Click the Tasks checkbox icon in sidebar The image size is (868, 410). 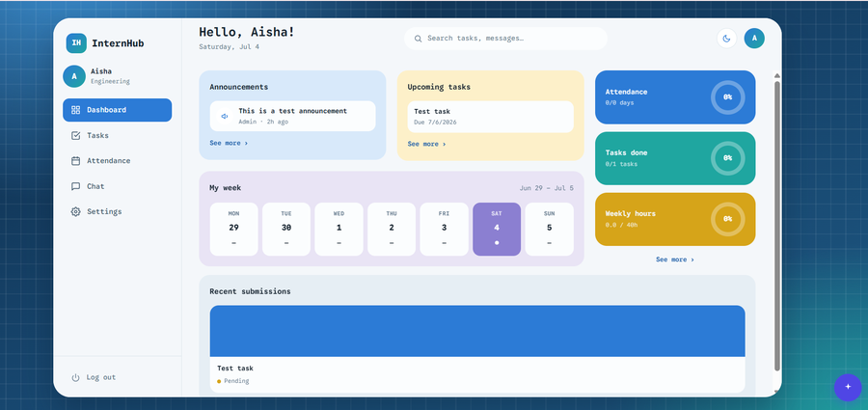76,135
